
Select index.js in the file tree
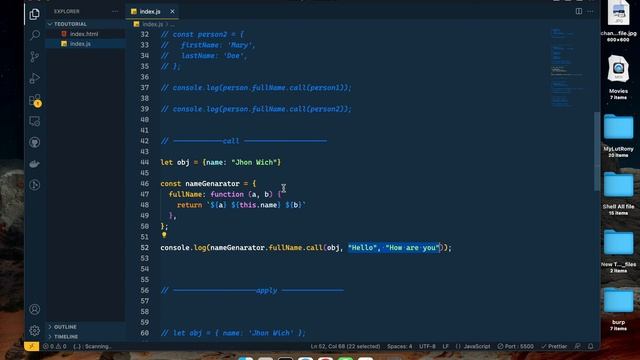80,44
